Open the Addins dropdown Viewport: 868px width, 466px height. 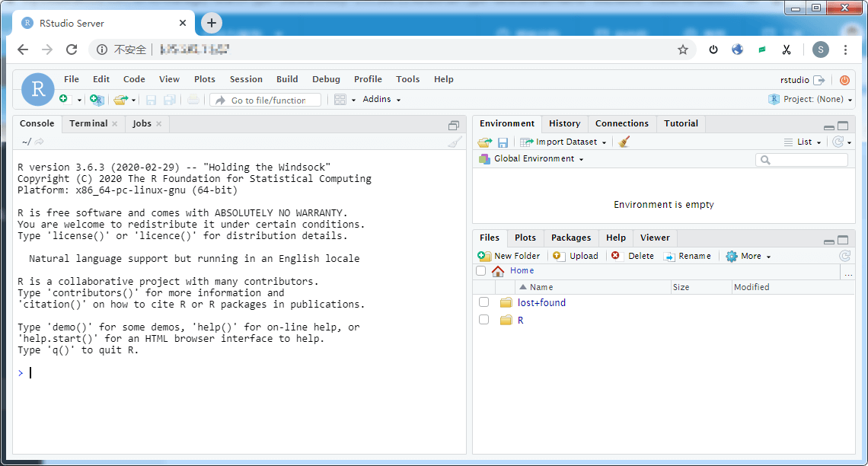pos(381,99)
